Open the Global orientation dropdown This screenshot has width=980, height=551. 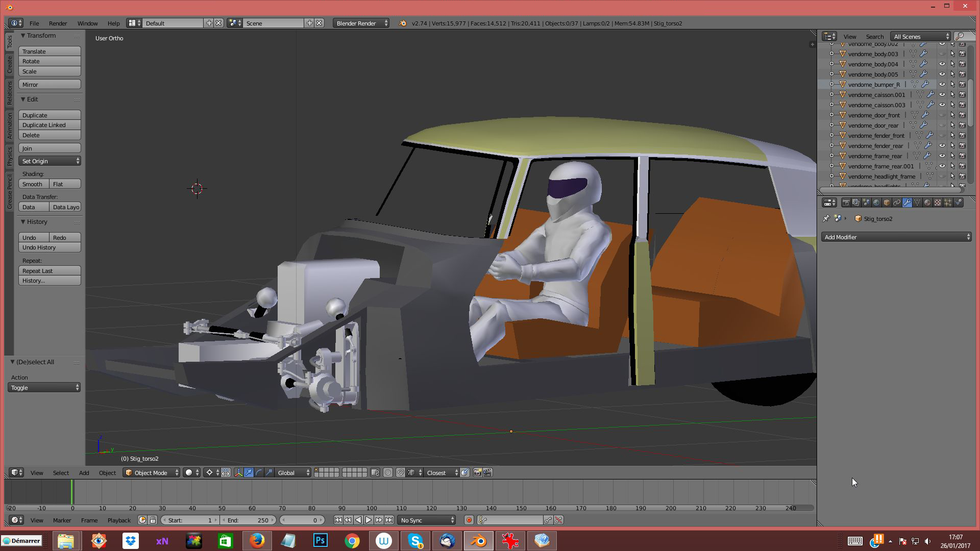292,472
